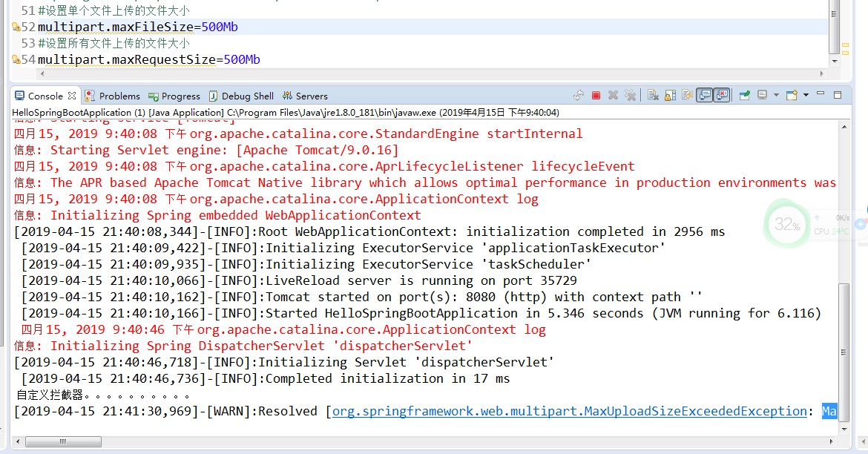This screenshot has height=454, width=868.
Task: Clear the console output
Action: [652, 95]
